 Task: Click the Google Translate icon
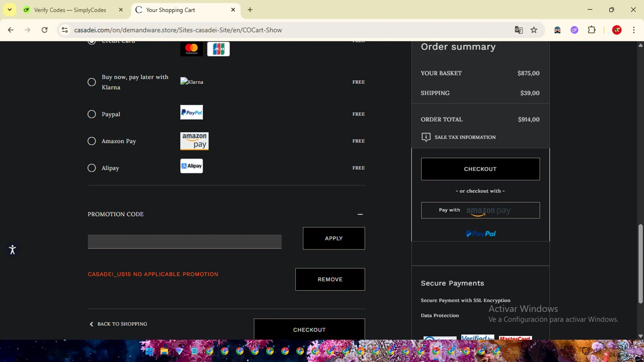(x=519, y=30)
